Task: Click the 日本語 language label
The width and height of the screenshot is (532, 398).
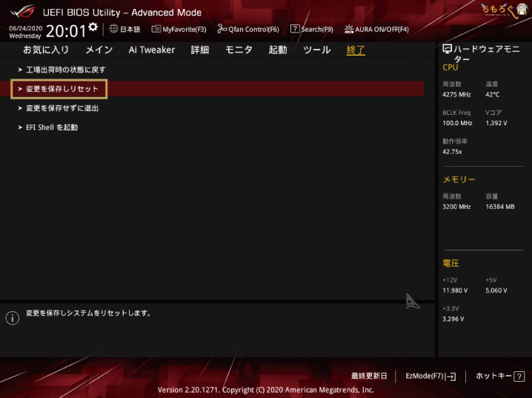Action: (130, 30)
